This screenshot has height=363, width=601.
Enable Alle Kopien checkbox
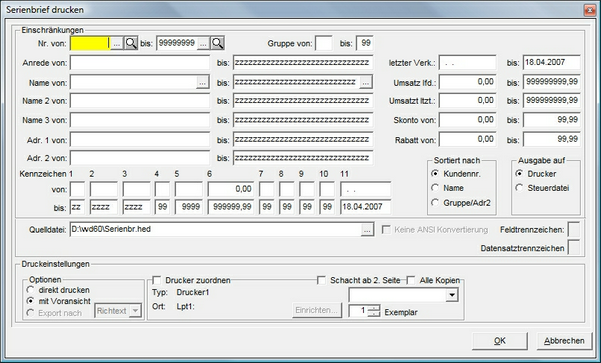pos(411,280)
